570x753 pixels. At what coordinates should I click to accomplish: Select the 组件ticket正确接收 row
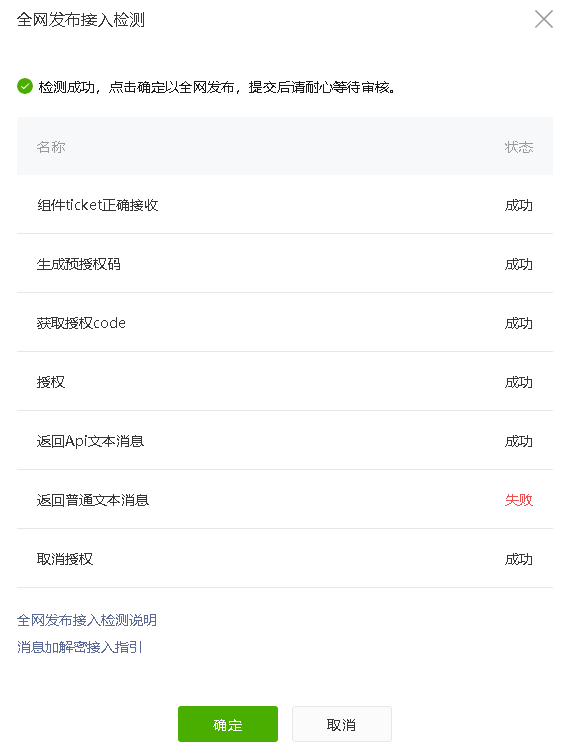(x=285, y=205)
